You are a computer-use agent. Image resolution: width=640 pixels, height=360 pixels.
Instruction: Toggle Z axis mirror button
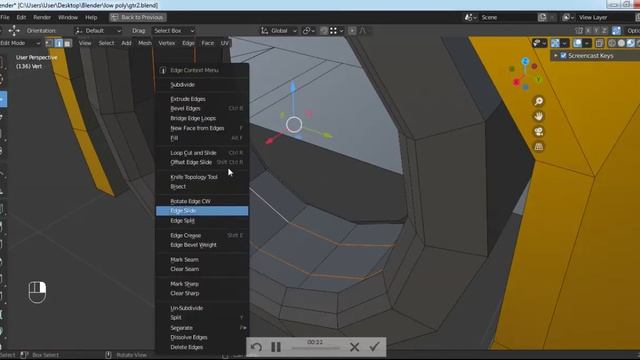(x=604, y=31)
